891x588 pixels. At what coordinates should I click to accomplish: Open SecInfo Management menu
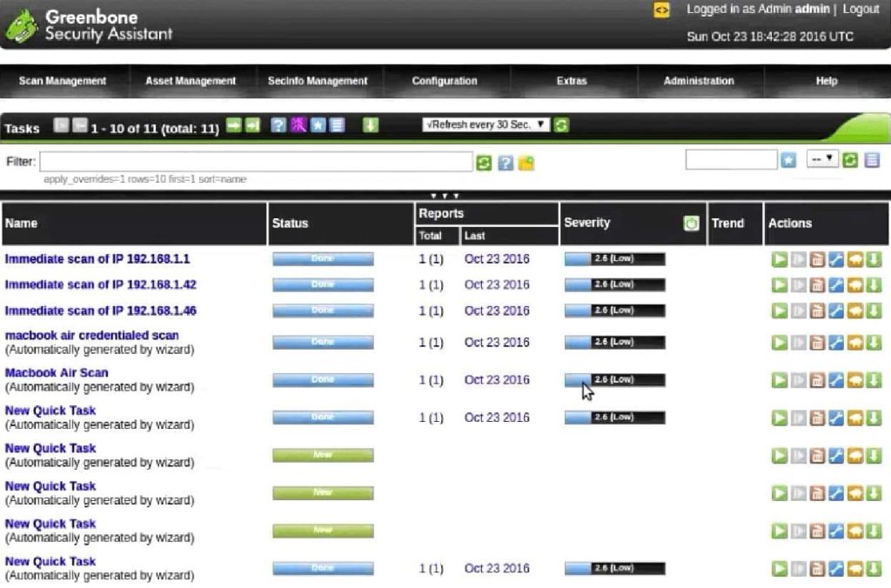(x=318, y=81)
